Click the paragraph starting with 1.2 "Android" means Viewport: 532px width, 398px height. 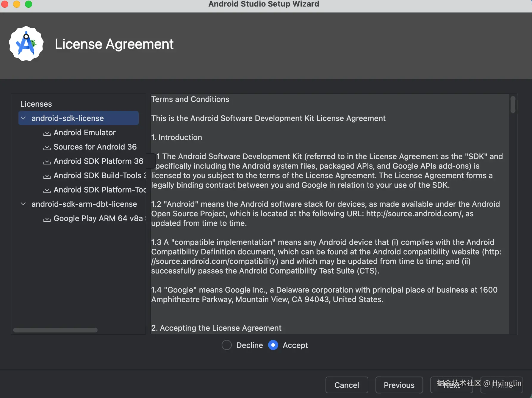pos(326,213)
